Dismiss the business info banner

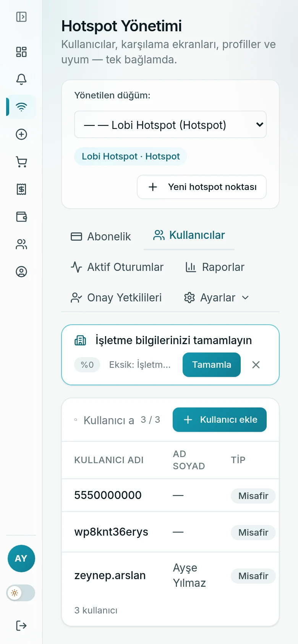point(256,365)
